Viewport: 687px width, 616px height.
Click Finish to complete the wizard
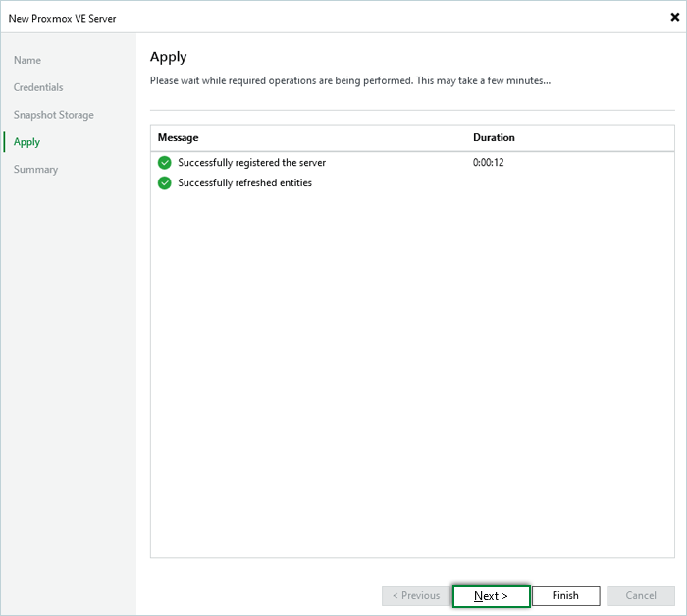coord(565,595)
